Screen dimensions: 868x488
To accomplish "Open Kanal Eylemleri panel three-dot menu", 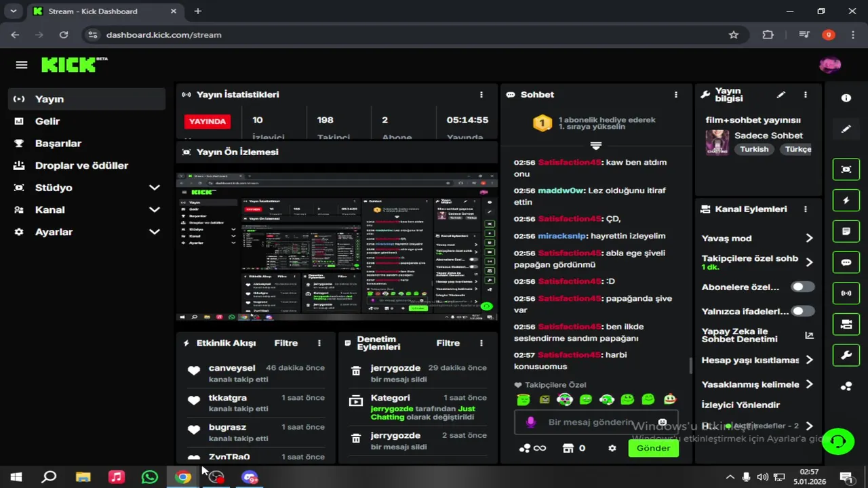I will [805, 209].
